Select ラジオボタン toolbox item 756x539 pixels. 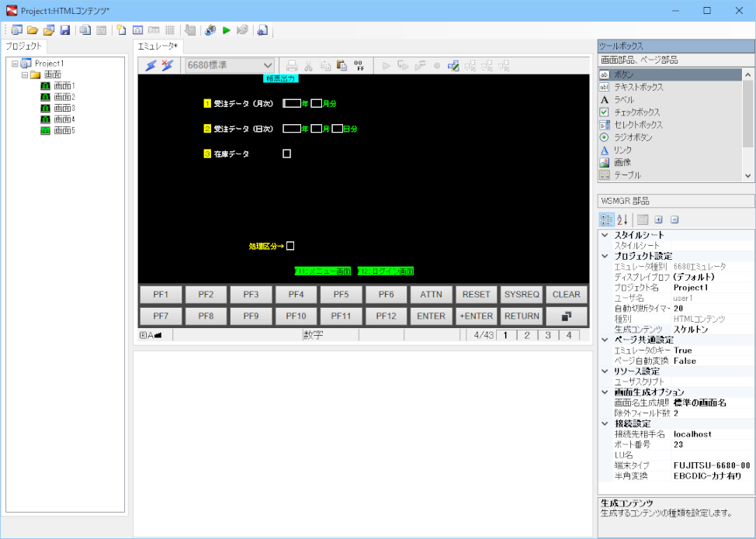pyautogui.click(x=670, y=137)
